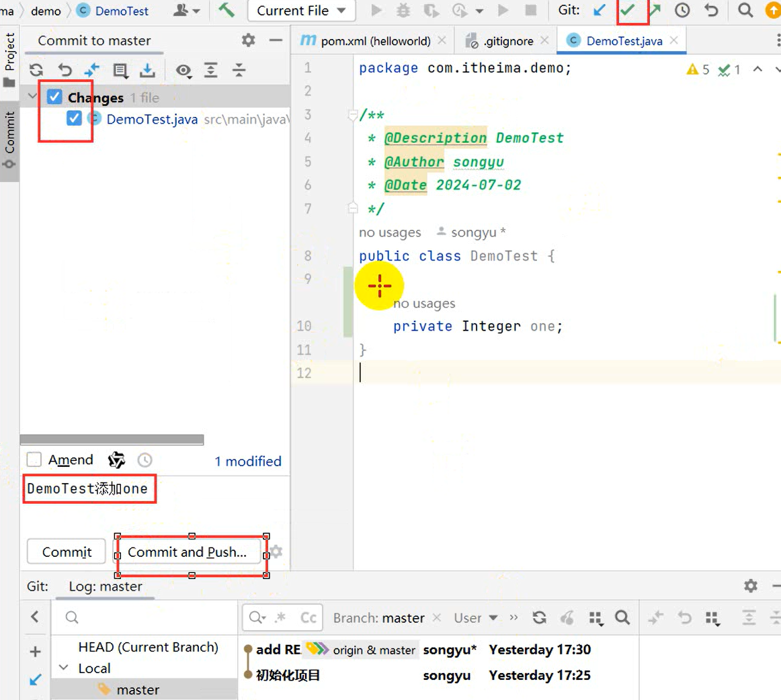
Task: Close the DemoTest.java tab
Action: (674, 40)
